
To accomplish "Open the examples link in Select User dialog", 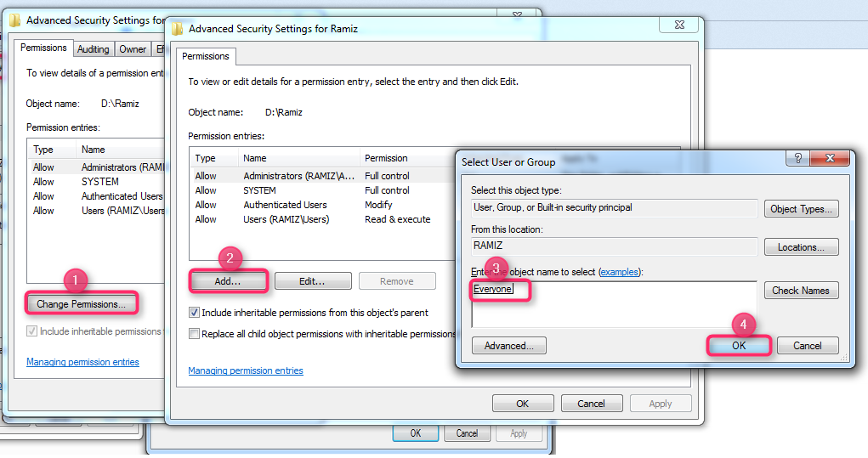I will point(620,272).
